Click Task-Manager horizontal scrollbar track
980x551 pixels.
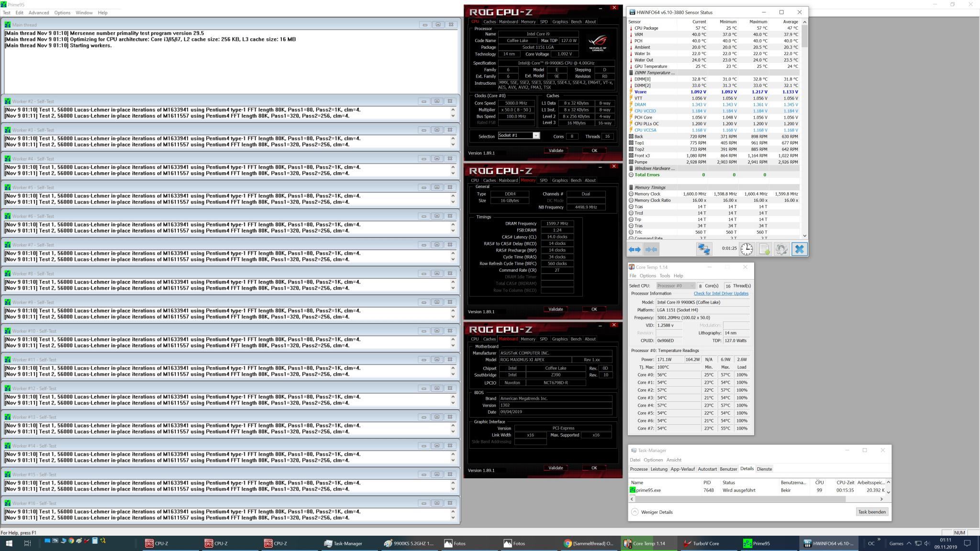(756, 499)
